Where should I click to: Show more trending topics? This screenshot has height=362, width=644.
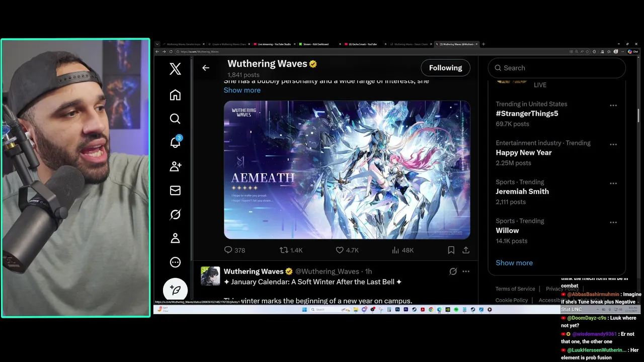point(514,262)
